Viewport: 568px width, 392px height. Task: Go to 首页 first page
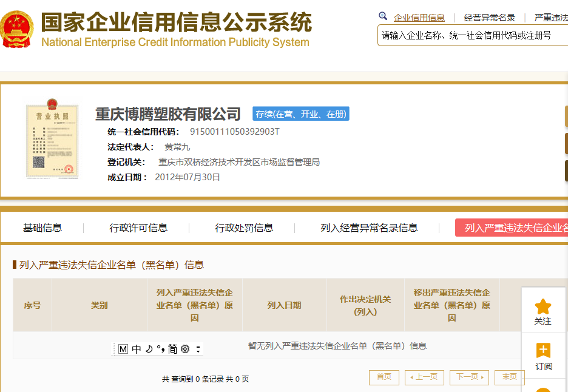click(384, 377)
